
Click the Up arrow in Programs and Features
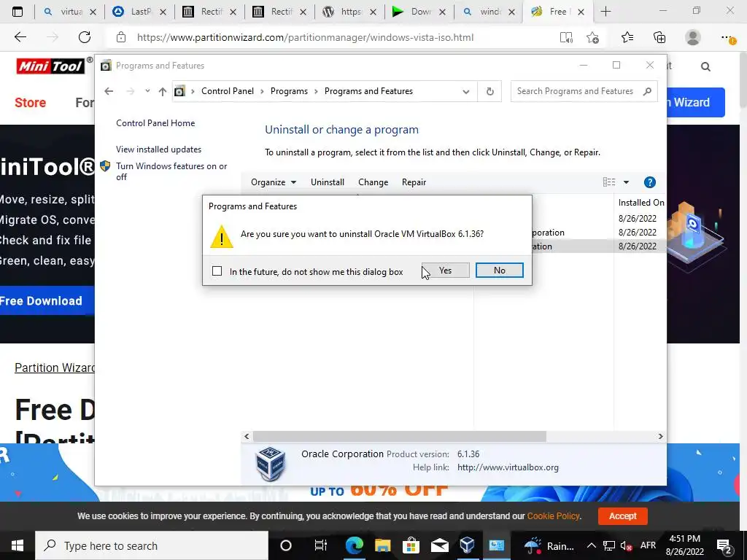pyautogui.click(x=163, y=91)
